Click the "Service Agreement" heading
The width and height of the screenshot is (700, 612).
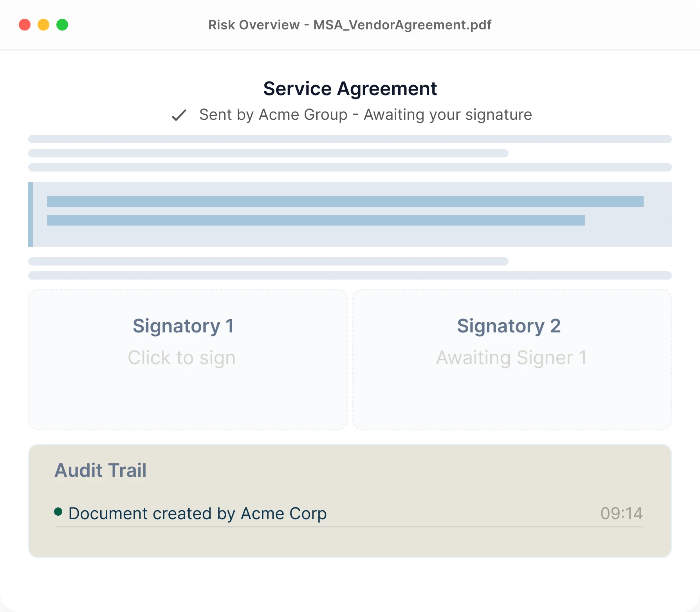pos(350,88)
